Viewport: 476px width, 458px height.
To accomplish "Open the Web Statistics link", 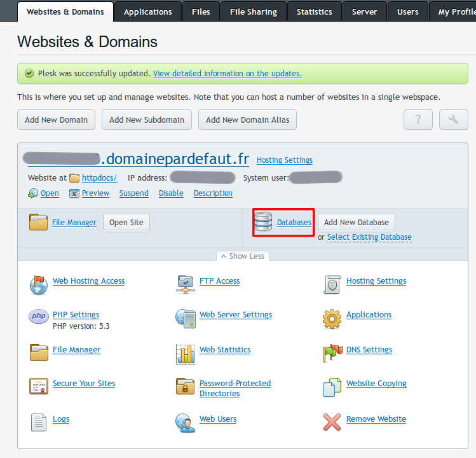I will pos(225,349).
